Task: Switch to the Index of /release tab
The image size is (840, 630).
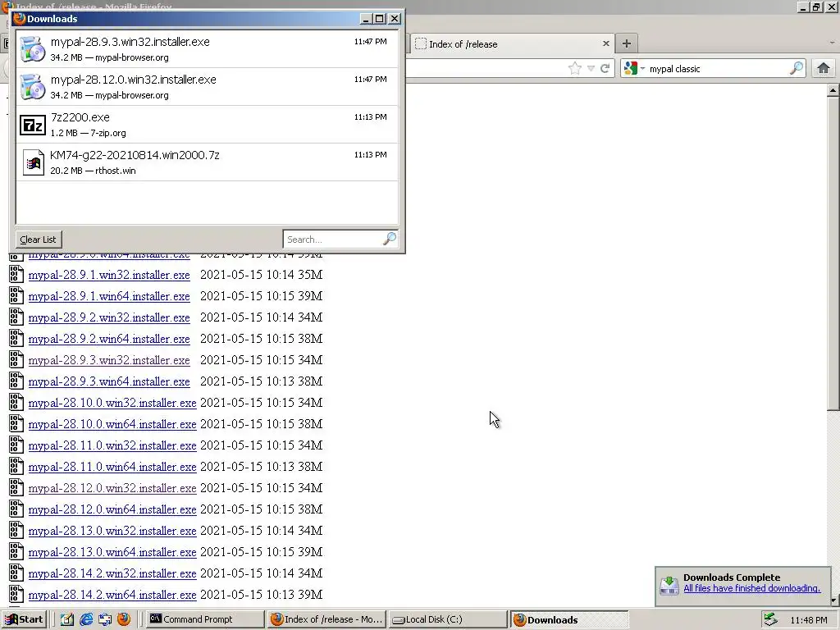Action: (513, 44)
